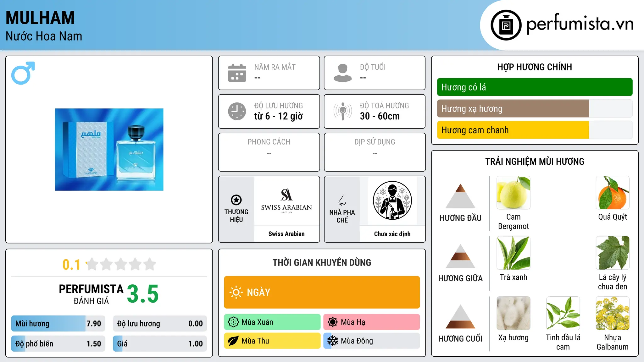
Task: Click the Độ tuổi label
Action: pos(373,67)
